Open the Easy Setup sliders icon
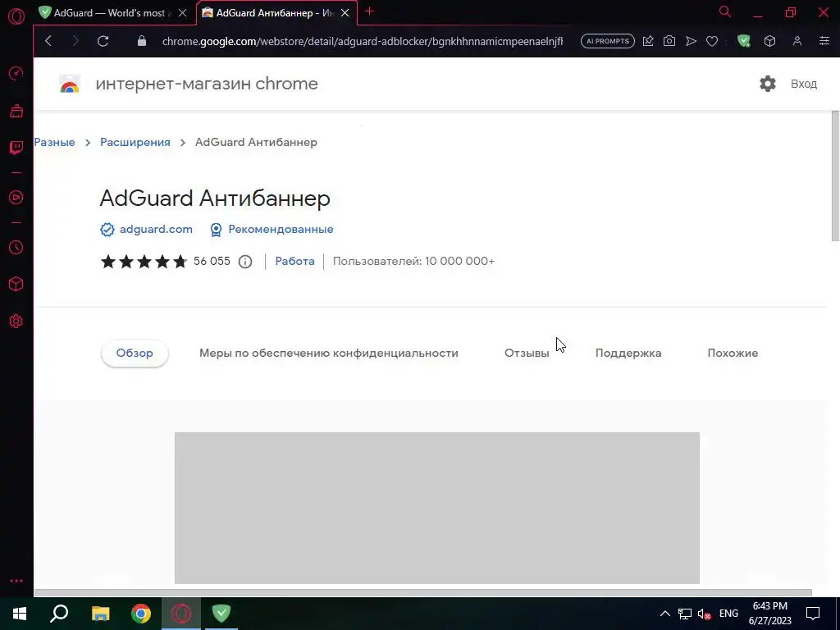Screen dimensions: 840x630 pos(824,41)
